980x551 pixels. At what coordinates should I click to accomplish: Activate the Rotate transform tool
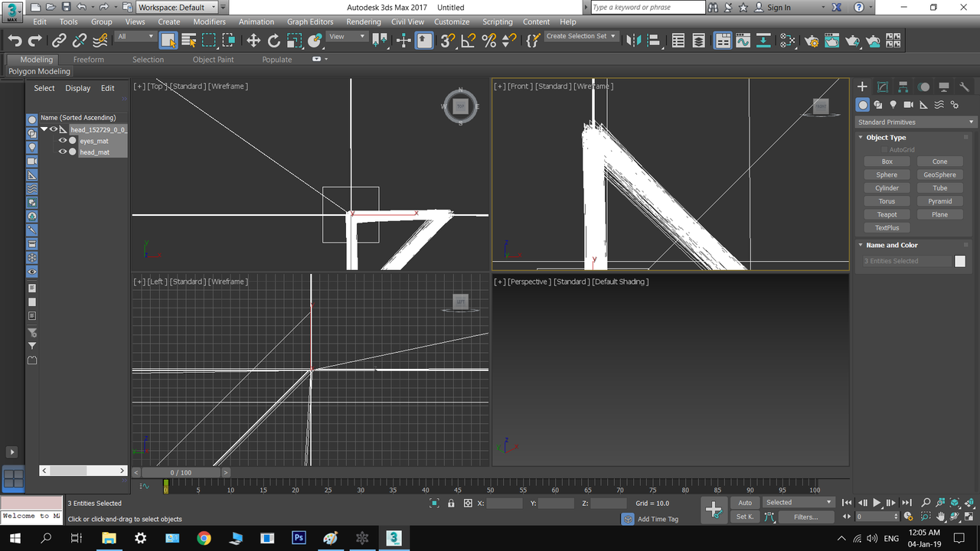[274, 41]
